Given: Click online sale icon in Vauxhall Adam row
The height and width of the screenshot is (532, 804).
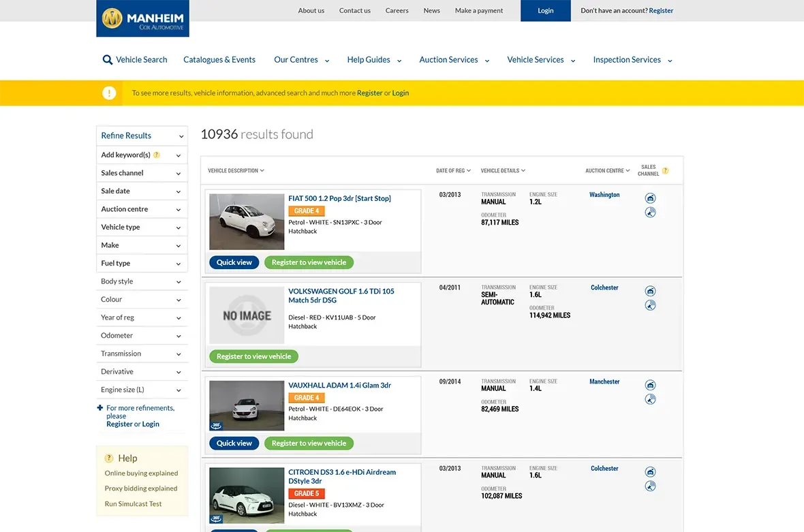Looking at the screenshot, I should pos(650,399).
